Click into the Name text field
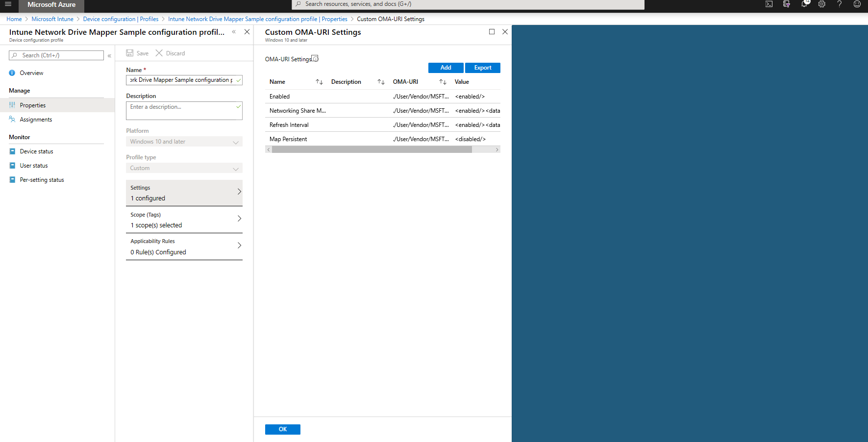This screenshot has width=868, height=442. tap(184, 80)
